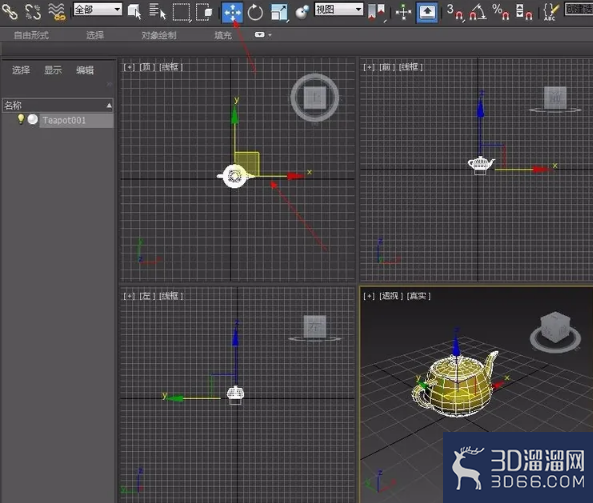Click Edit Named Selection Sets icon
593x503 pixels.
551,12
